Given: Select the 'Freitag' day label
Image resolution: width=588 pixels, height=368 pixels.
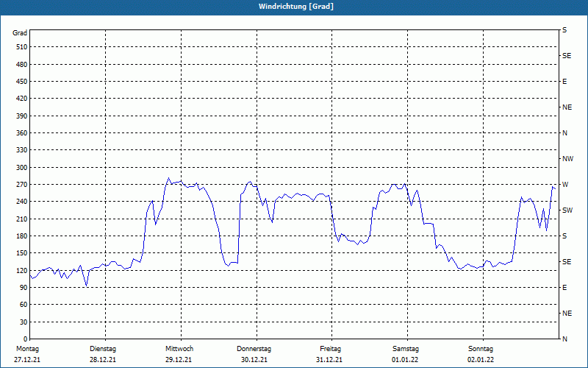Looking at the screenshot, I should 330,349.
